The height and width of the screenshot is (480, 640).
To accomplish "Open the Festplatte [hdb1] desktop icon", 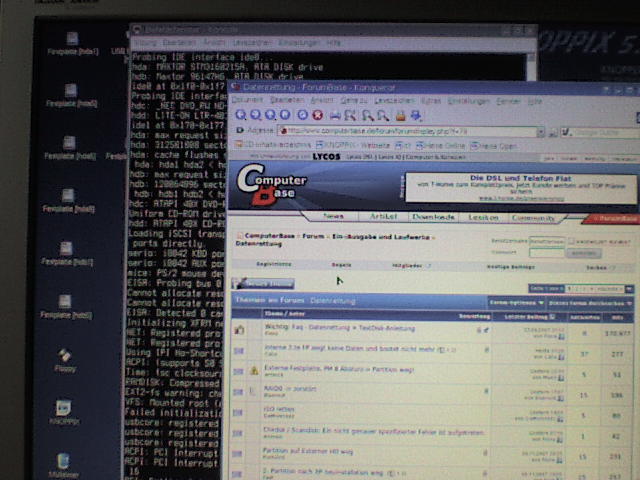I will click(67, 254).
